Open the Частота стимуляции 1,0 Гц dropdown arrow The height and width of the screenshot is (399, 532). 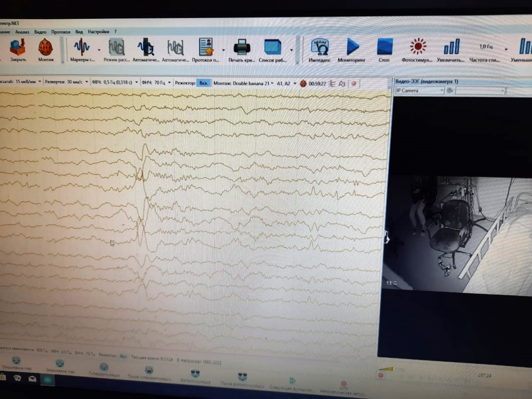click(x=506, y=49)
